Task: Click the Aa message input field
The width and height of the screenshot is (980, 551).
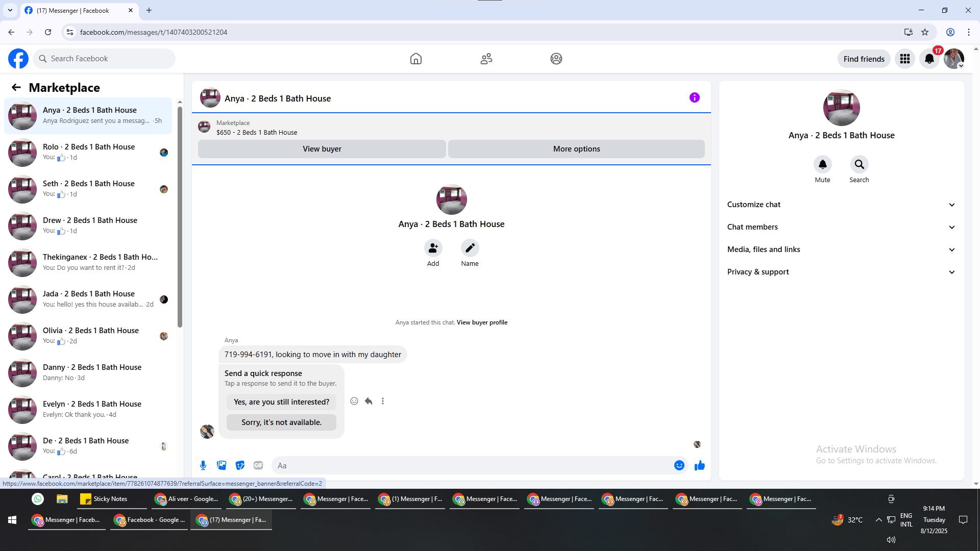Action: [x=472, y=465]
